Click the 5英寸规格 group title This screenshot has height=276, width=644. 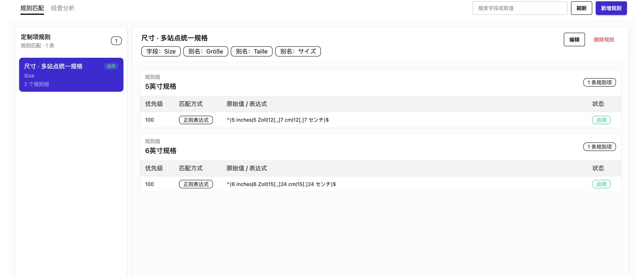(161, 87)
